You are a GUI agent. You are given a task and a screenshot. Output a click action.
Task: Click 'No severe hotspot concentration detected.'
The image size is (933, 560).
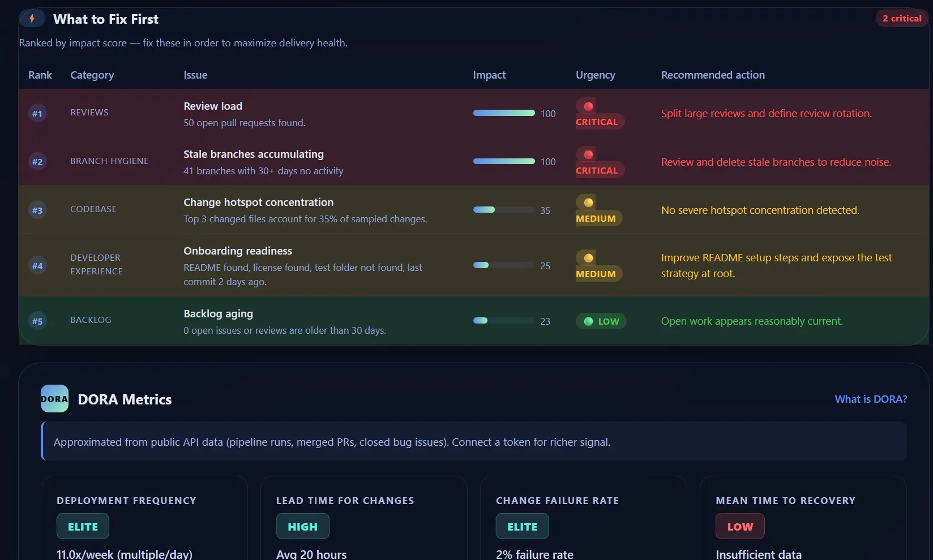760,210
